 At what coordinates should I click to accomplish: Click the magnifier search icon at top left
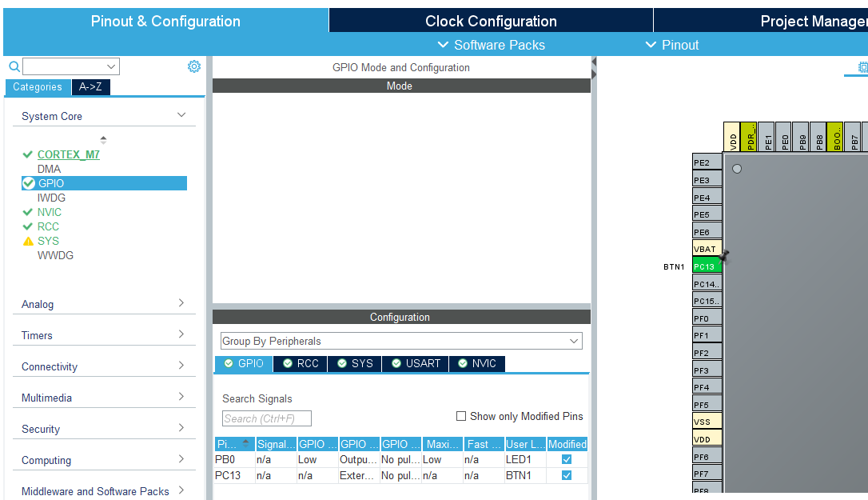(x=14, y=66)
